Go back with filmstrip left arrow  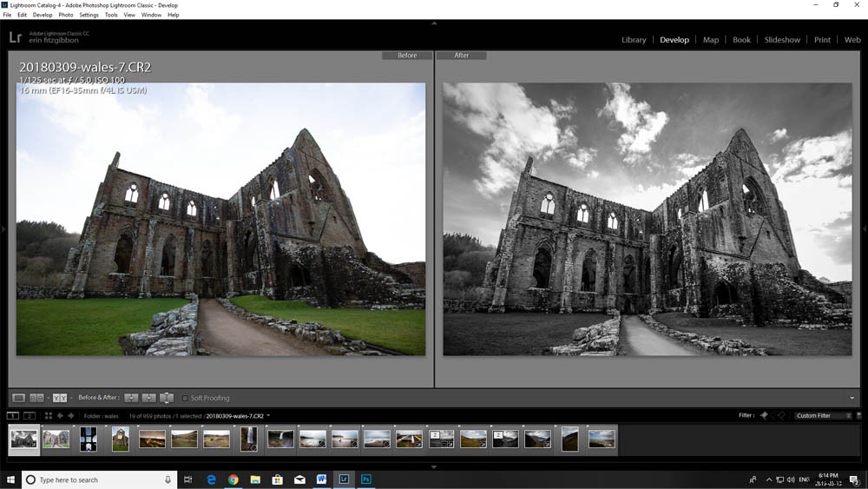(60, 416)
